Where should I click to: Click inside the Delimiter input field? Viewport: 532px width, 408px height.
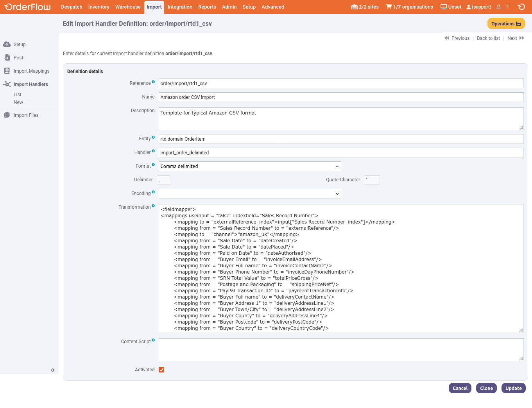point(163,180)
